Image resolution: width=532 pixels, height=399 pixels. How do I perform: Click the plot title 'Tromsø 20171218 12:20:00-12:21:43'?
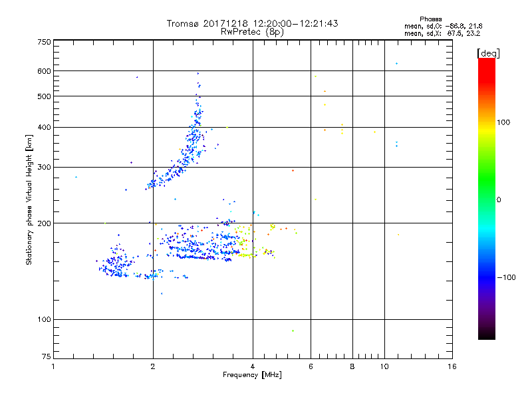coord(252,23)
